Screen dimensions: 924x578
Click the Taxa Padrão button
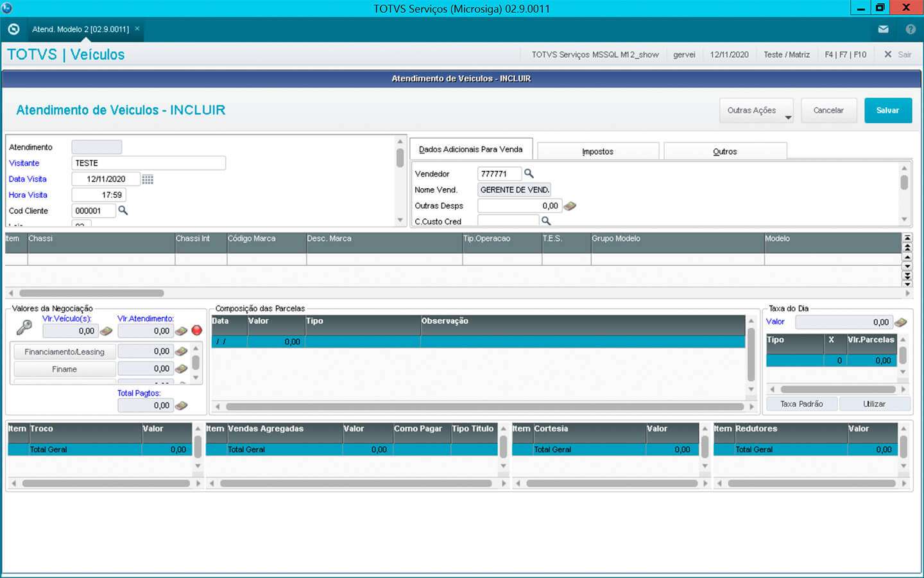[801, 404]
